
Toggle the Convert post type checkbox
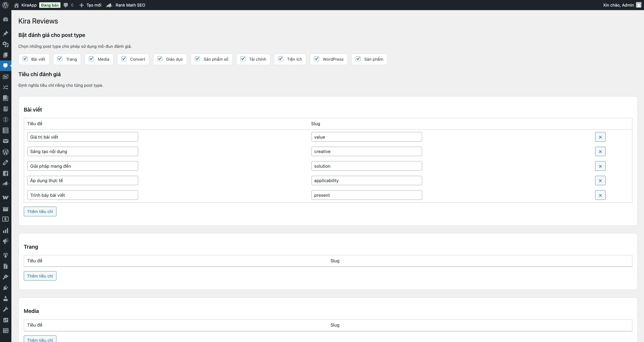pos(124,59)
